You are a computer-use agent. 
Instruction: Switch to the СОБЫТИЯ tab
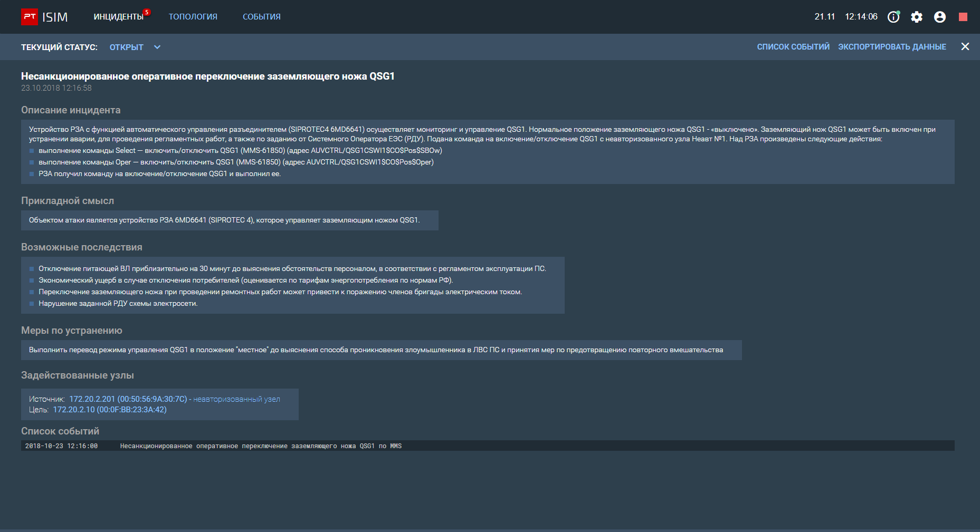click(x=262, y=17)
